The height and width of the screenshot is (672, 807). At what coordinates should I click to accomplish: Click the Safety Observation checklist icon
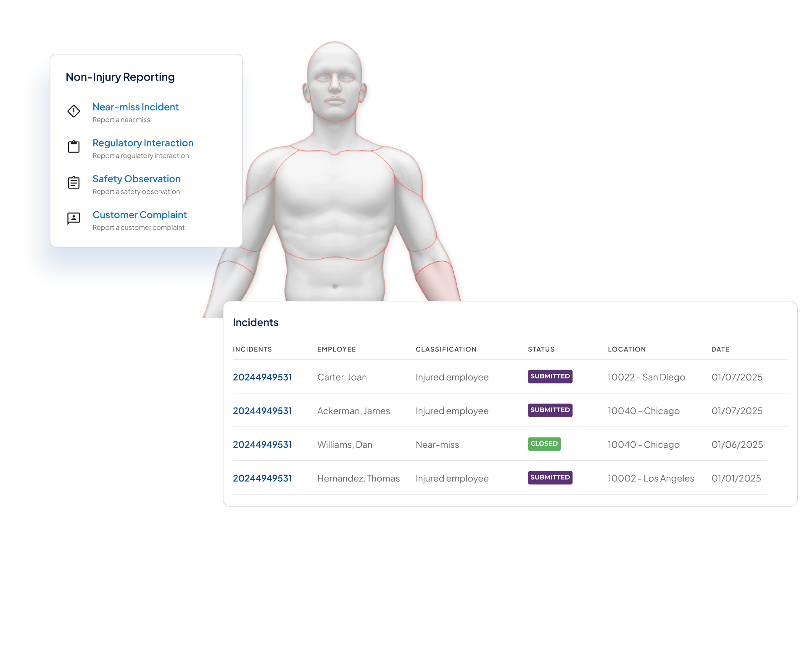click(x=74, y=183)
